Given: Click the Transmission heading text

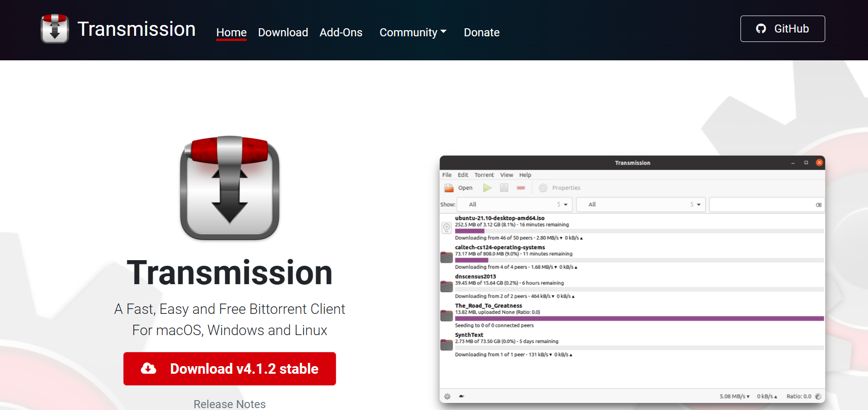Looking at the screenshot, I should (x=230, y=272).
